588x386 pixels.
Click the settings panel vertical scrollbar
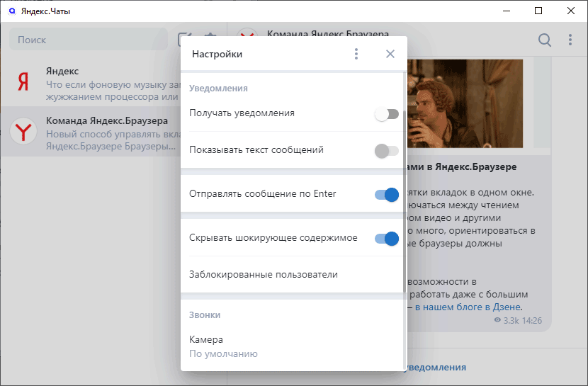point(405,202)
